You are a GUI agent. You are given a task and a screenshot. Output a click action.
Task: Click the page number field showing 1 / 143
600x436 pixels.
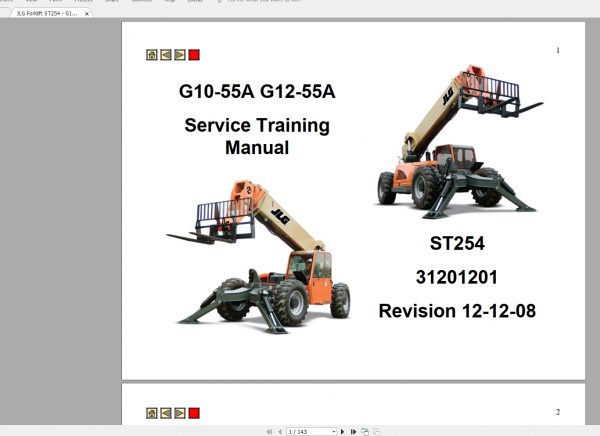309,432
